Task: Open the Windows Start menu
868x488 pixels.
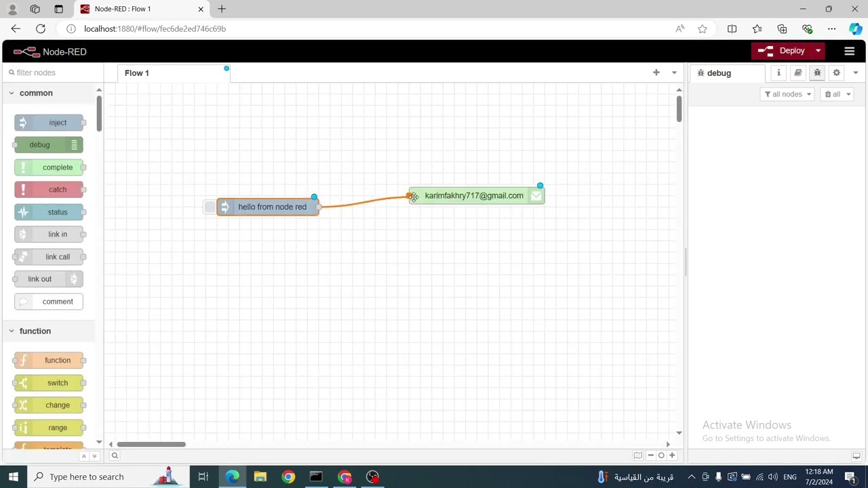Action: [x=14, y=476]
